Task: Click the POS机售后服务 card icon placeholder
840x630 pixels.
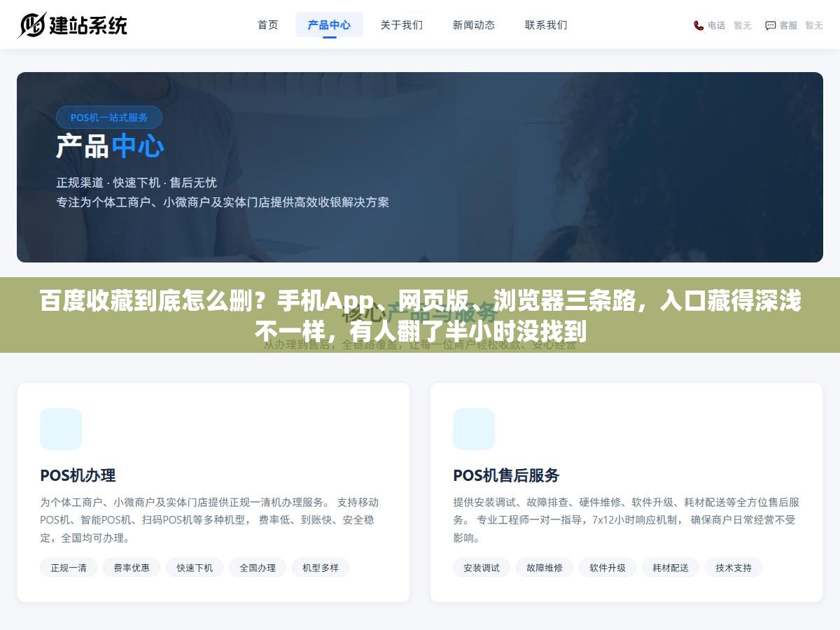Action: 474,429
